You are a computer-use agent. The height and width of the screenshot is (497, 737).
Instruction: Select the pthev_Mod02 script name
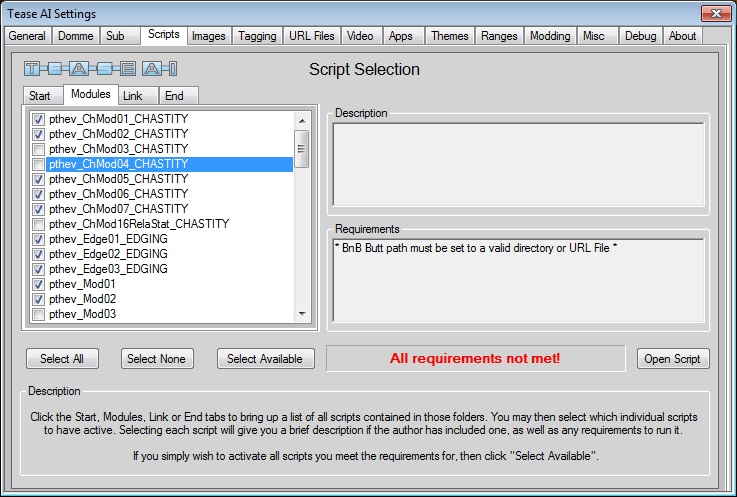pyautogui.click(x=82, y=299)
